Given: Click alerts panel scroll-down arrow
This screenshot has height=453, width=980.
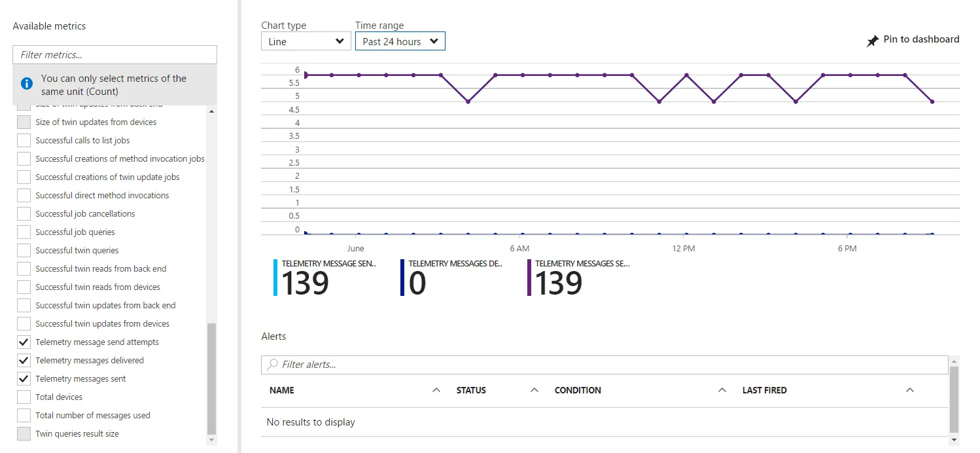Looking at the screenshot, I should (954, 440).
